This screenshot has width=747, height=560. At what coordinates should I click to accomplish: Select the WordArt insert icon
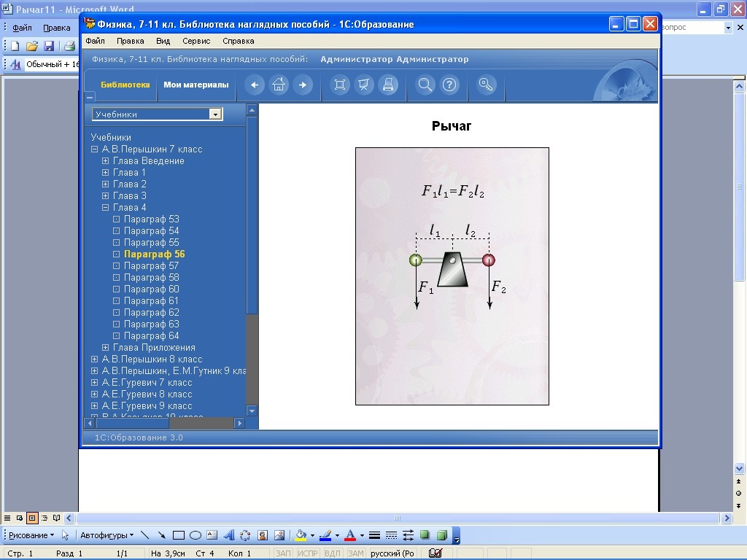[x=228, y=535]
